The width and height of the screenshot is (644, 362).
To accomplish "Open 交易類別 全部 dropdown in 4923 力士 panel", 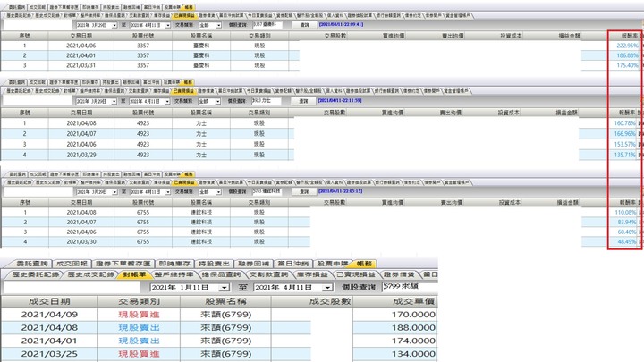I will pos(217,101).
